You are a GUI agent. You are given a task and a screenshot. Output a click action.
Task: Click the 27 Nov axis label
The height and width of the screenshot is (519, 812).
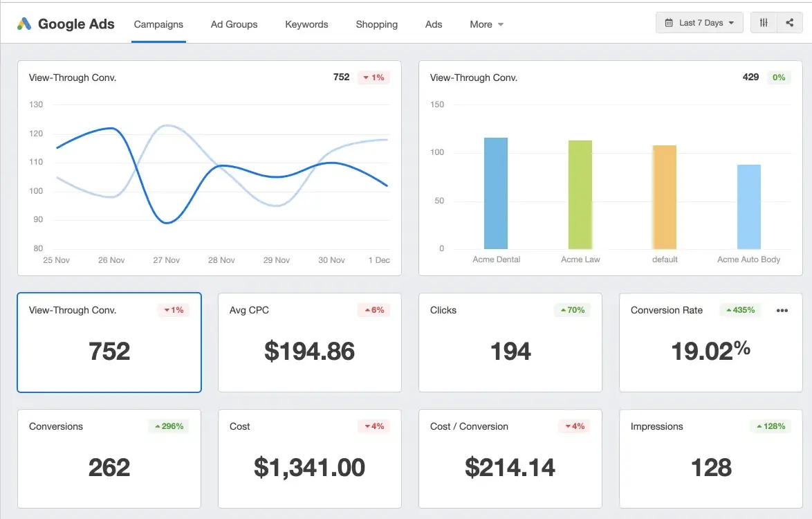tap(166, 260)
